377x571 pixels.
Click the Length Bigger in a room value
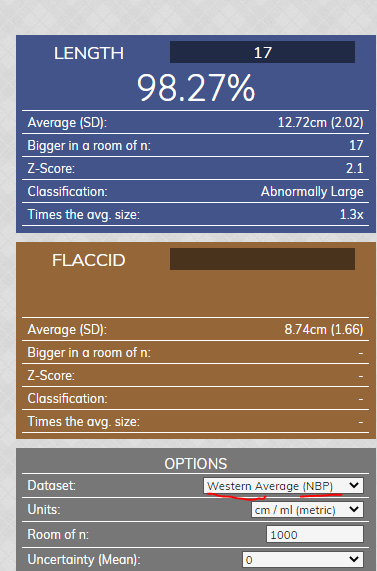tap(356, 145)
